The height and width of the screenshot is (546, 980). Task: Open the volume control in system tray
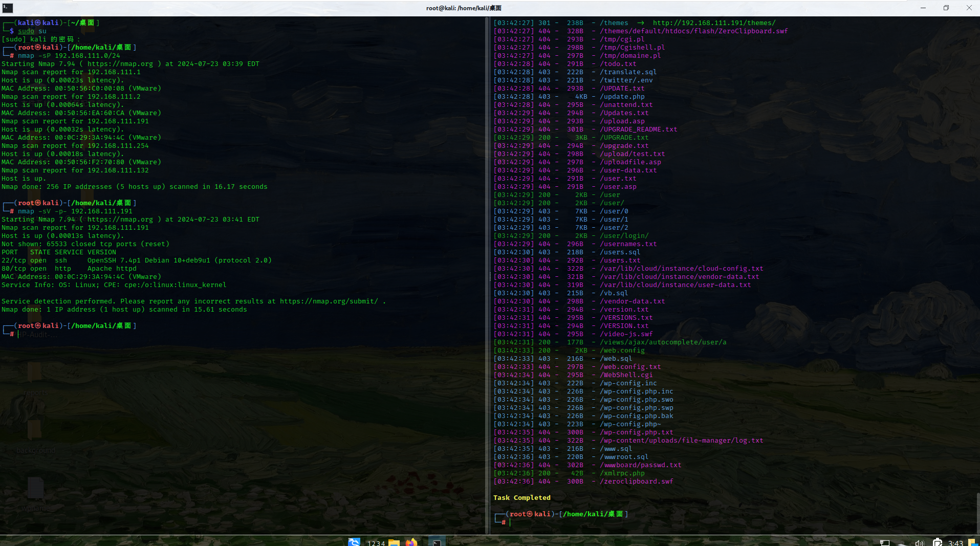coord(919,542)
